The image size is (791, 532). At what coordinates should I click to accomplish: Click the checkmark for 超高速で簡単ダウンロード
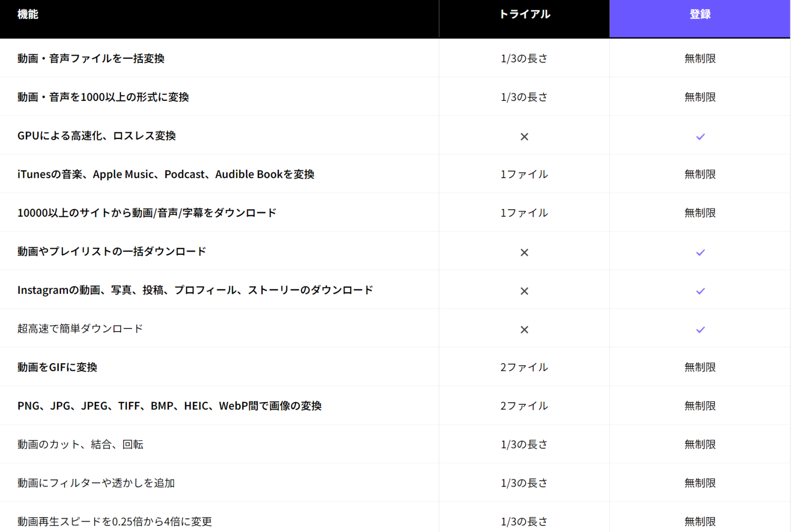click(700, 330)
